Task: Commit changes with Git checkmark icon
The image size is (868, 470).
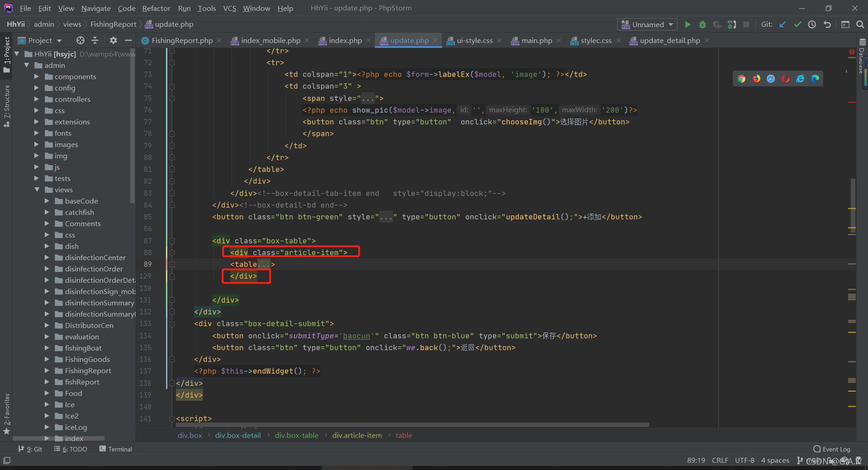Action: (x=797, y=24)
